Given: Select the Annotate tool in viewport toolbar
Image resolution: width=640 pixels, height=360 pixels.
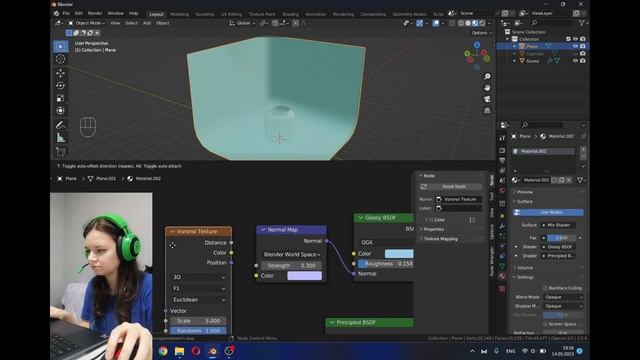Looking at the screenshot, I should [60, 125].
